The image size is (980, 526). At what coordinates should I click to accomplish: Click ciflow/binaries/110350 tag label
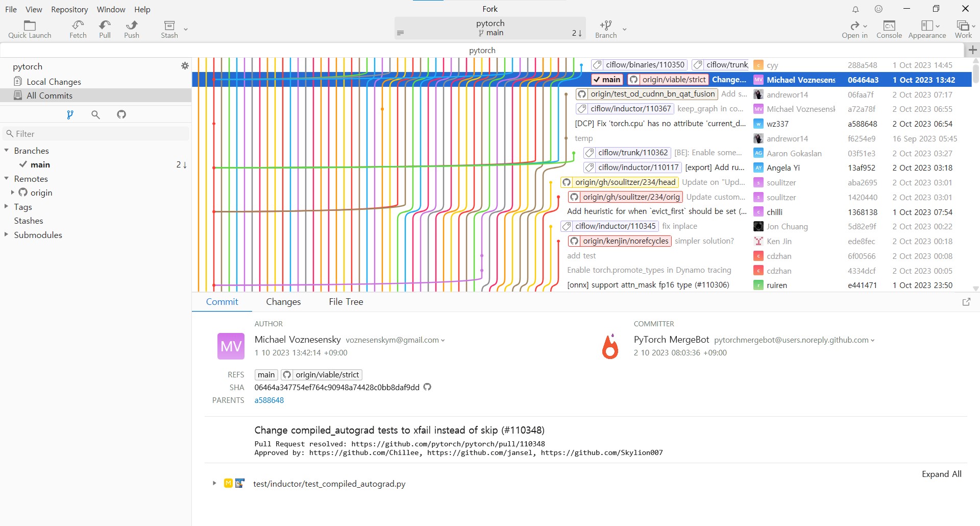click(639, 65)
